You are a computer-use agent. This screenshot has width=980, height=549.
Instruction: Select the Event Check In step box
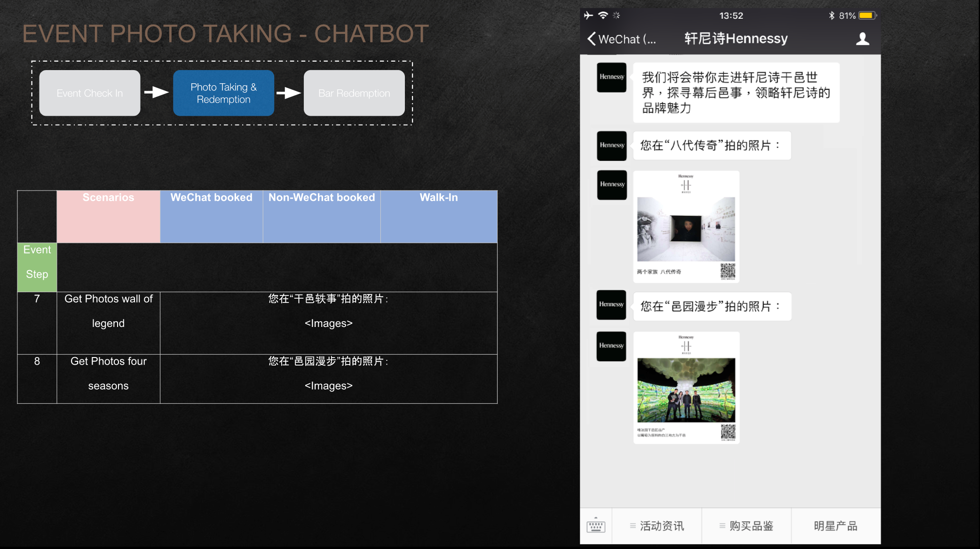90,93
